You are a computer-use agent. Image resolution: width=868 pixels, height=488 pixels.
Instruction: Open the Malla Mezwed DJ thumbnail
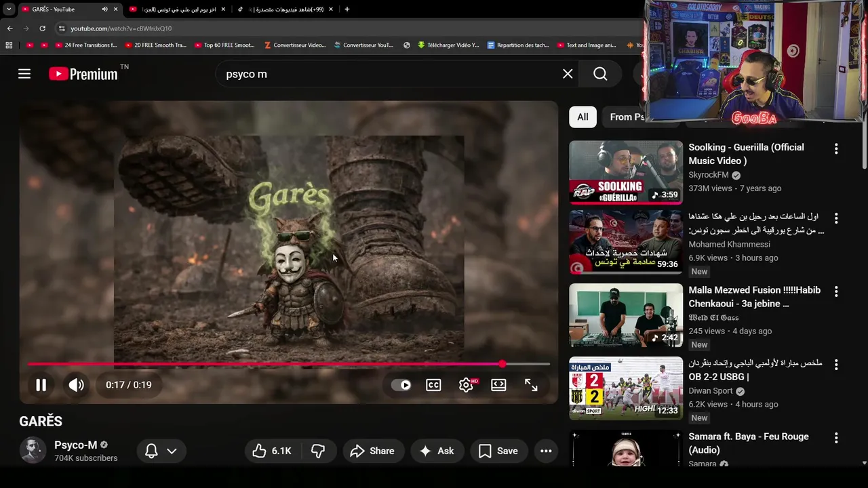[x=626, y=315]
